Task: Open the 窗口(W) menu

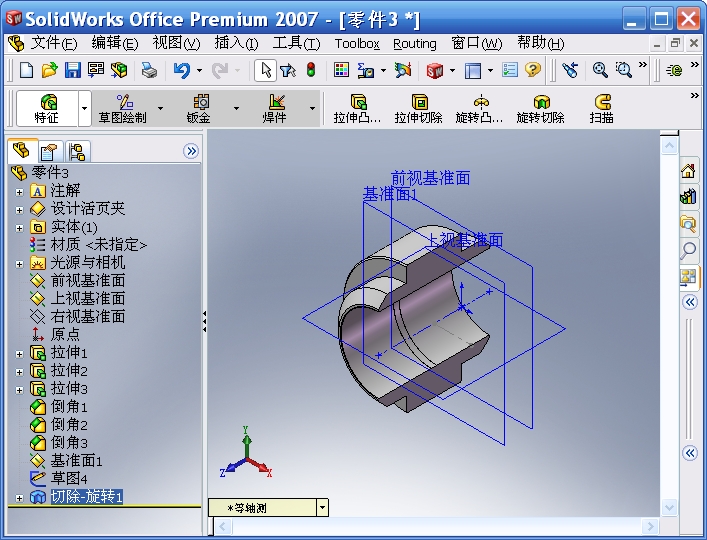Action: tap(477, 43)
